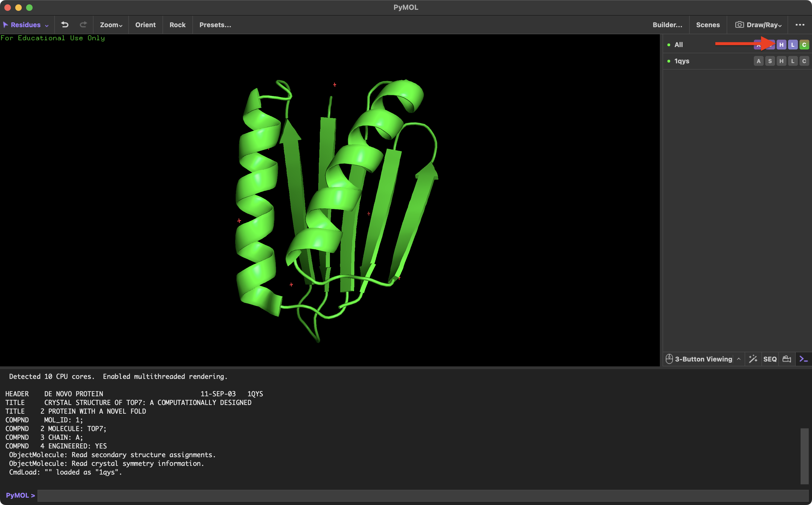The image size is (812, 505).
Task: Open Presets menu
Action: [215, 25]
